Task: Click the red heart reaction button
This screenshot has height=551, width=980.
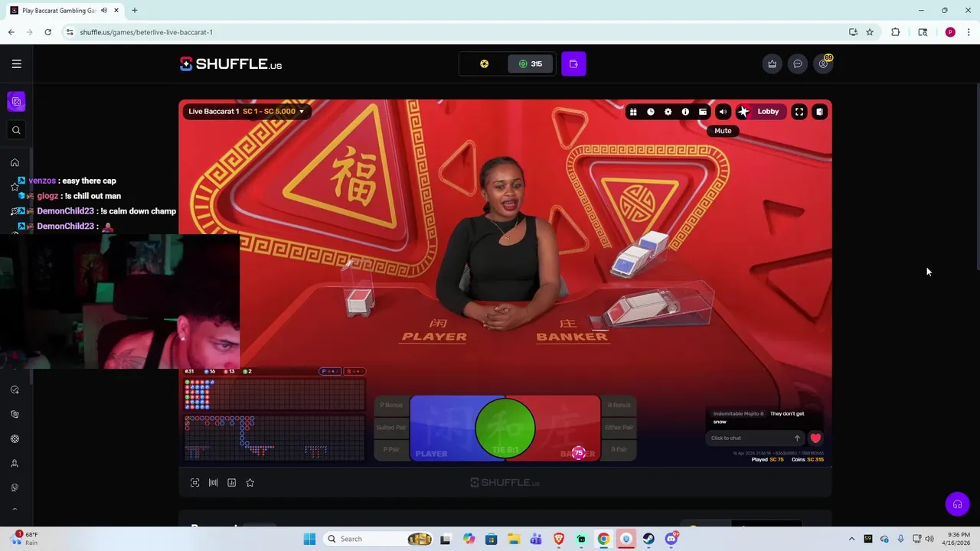Action: point(815,439)
